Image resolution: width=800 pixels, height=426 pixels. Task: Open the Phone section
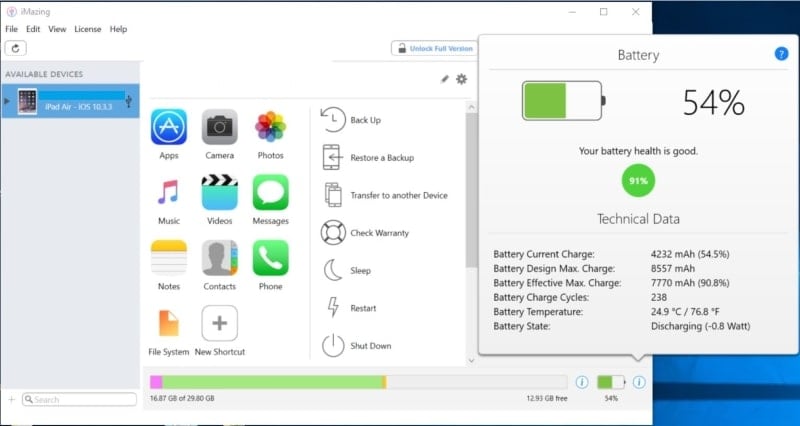270,265
